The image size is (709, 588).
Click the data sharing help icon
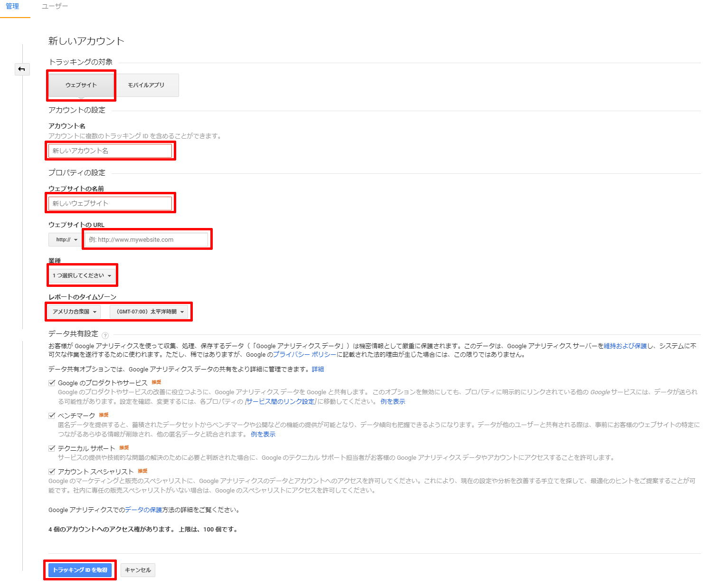click(105, 335)
